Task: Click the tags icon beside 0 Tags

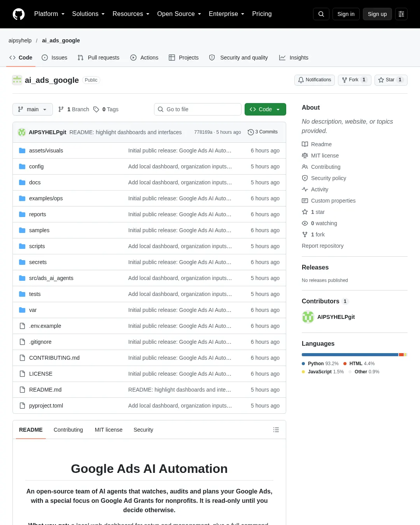Action: pyautogui.click(x=96, y=109)
